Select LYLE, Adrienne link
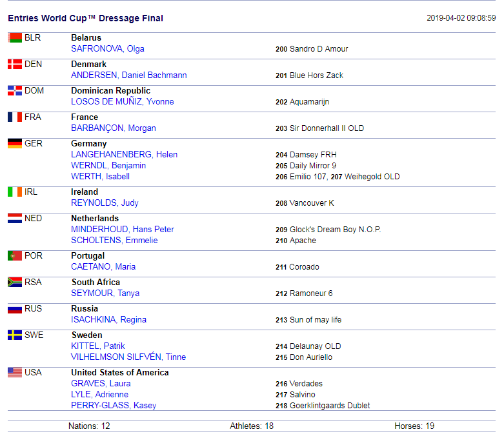Viewport: 504px width, 436px height. [x=99, y=395]
